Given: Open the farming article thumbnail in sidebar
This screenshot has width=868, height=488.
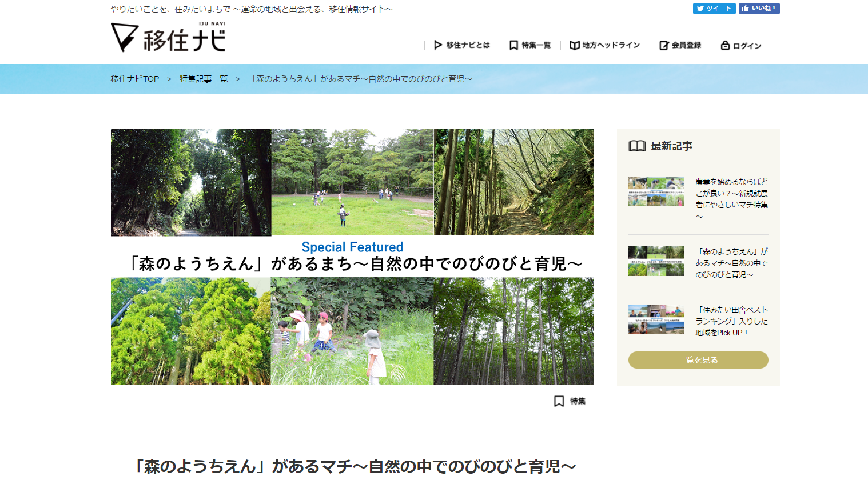Looking at the screenshot, I should 656,191.
